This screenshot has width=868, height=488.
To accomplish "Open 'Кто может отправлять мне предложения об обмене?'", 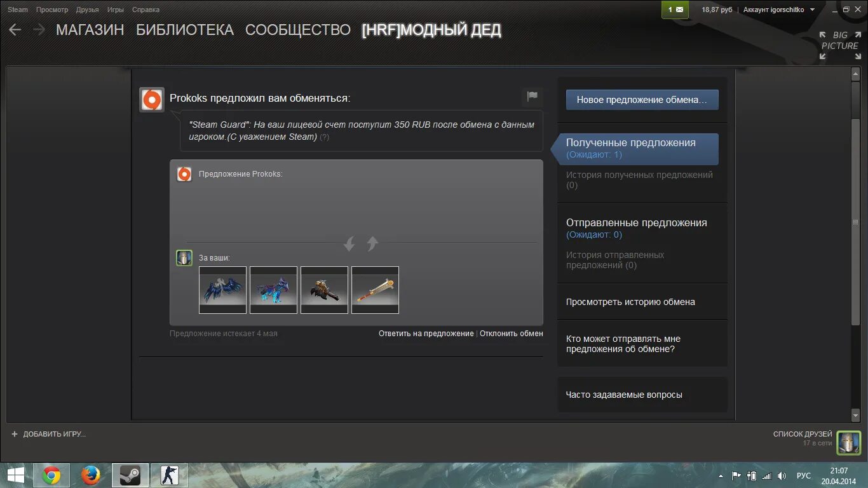I will tap(623, 344).
